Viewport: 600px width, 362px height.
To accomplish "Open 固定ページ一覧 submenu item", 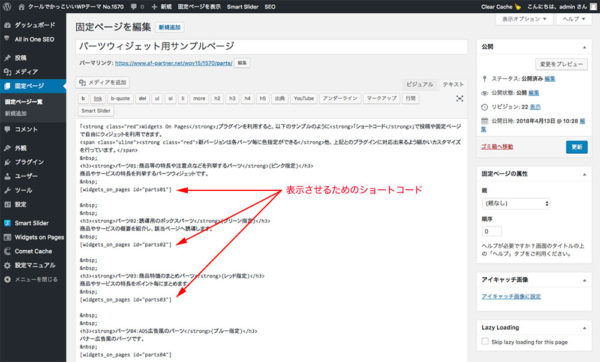I will tap(24, 102).
